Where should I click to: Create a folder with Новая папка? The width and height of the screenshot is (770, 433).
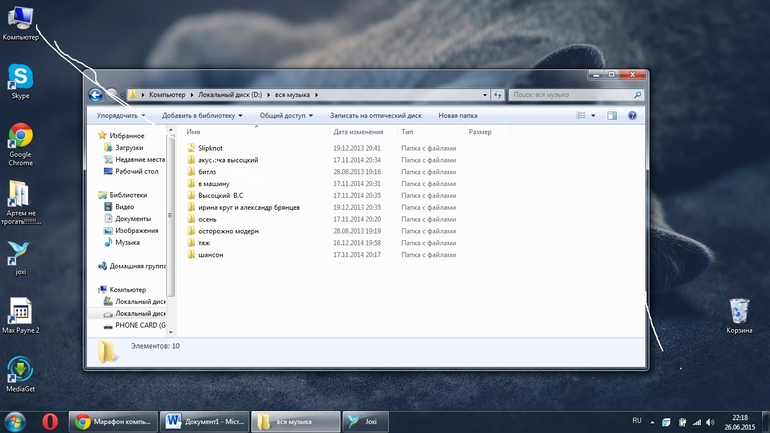[457, 116]
